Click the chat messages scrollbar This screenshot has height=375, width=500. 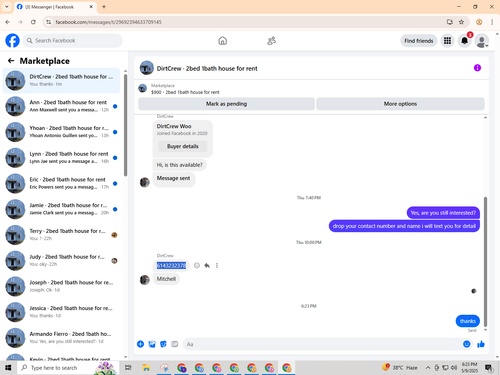(x=485, y=262)
